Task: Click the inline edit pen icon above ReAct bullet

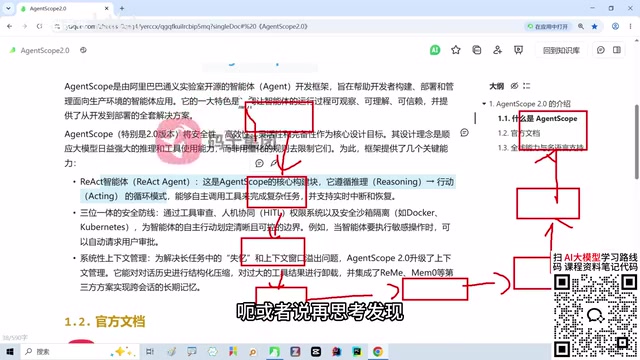Action: point(274,163)
